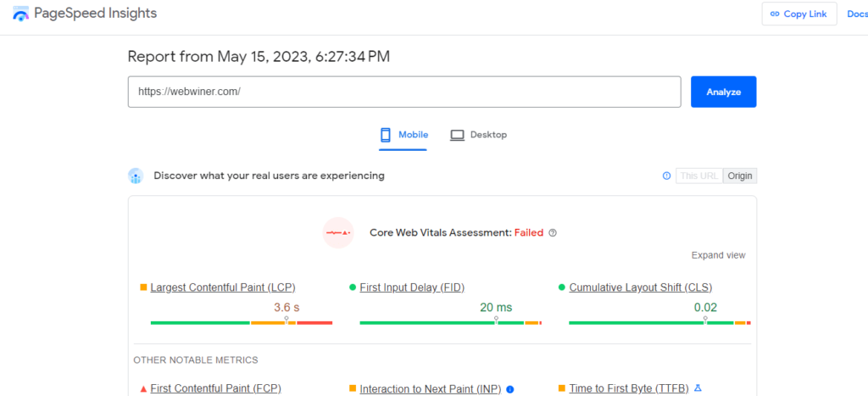Viewport: 868px width, 396px height.
Task: Click the blue info icon beside INP
Action: tap(510, 389)
